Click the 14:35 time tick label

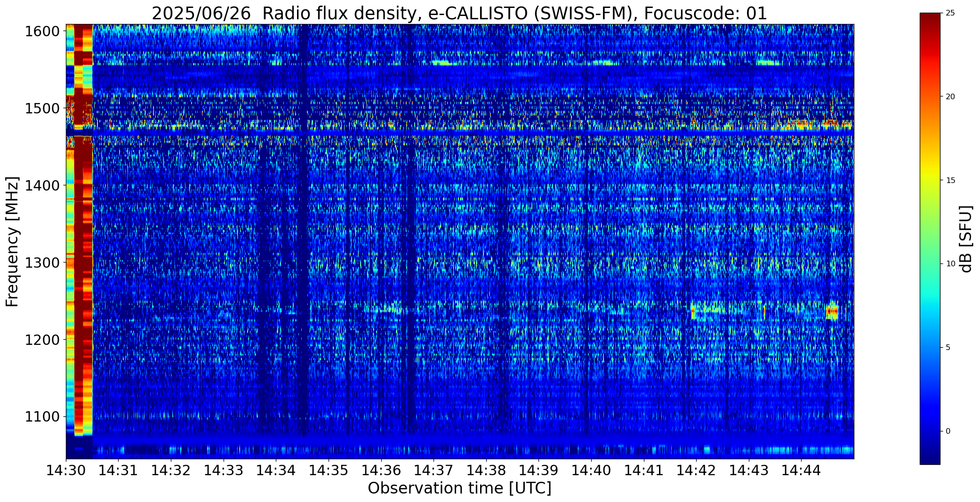click(329, 470)
